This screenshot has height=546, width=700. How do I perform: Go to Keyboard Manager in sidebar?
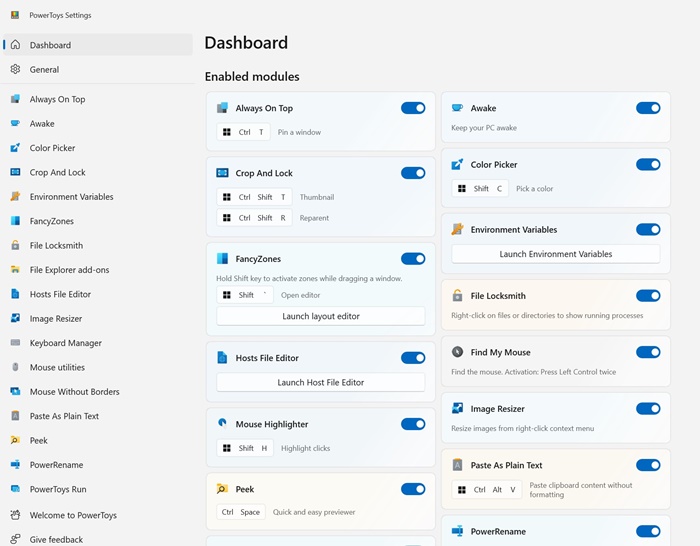(x=66, y=343)
